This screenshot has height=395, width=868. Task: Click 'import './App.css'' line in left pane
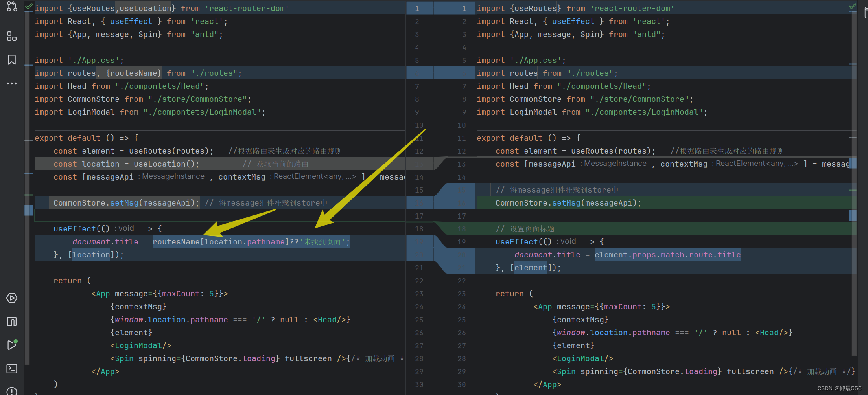(79, 60)
